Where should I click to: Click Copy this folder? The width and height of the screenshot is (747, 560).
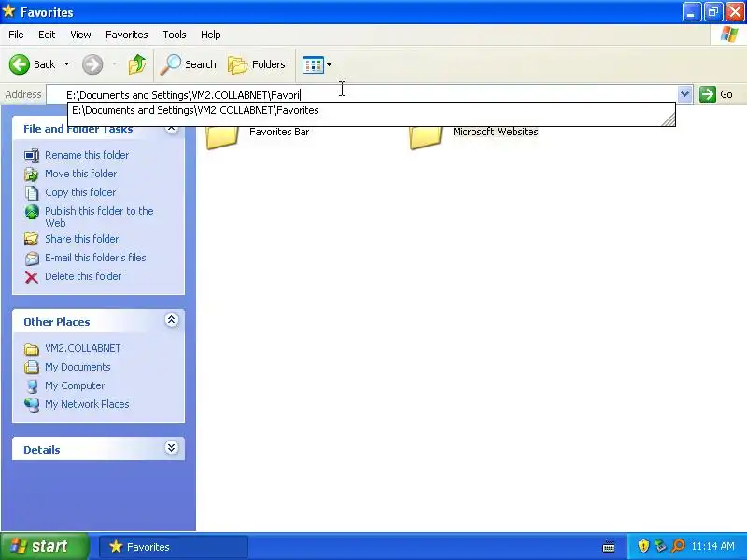[80, 192]
